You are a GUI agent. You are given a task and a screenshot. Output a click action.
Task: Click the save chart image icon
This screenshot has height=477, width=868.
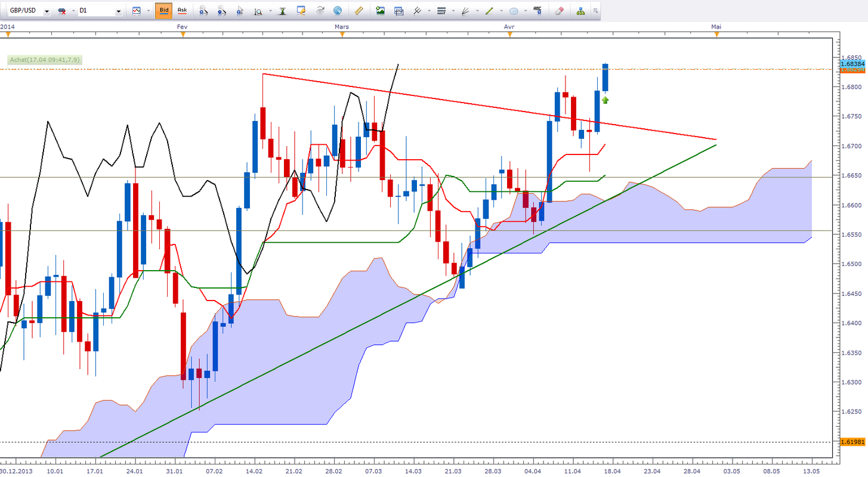click(380, 11)
